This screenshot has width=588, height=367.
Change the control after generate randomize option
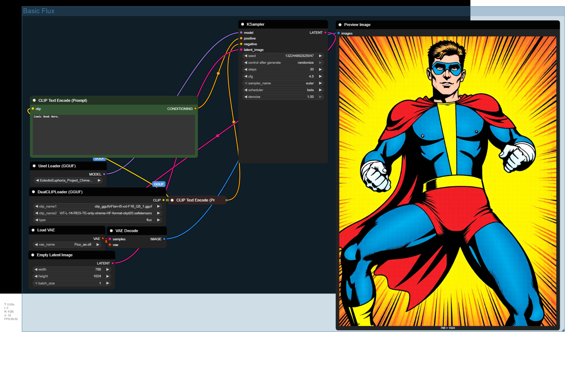(283, 63)
